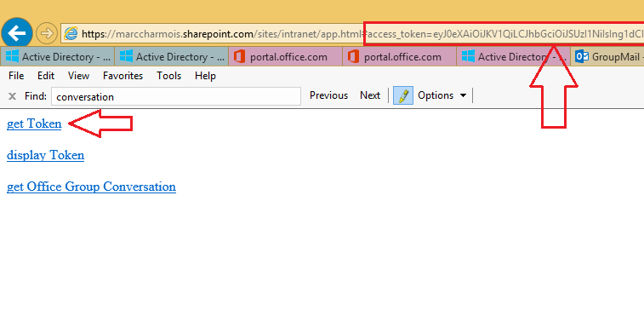Switch to the GroupMail tab
This screenshot has width=644, height=316.
click(607, 56)
